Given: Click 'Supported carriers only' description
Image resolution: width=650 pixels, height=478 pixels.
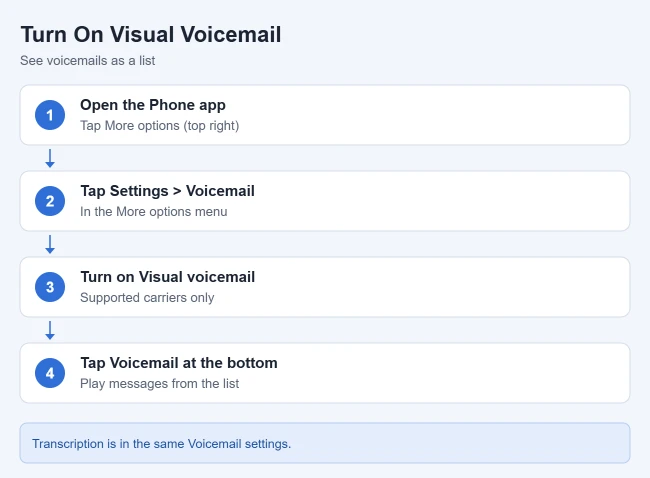Looking at the screenshot, I should click(x=147, y=297).
